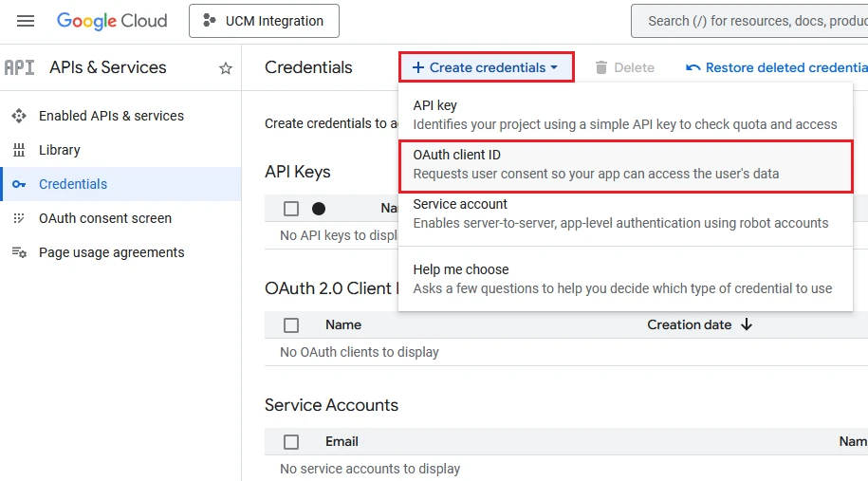Click the project selector dots icon
The height and width of the screenshot is (481, 868).
pyautogui.click(x=209, y=21)
